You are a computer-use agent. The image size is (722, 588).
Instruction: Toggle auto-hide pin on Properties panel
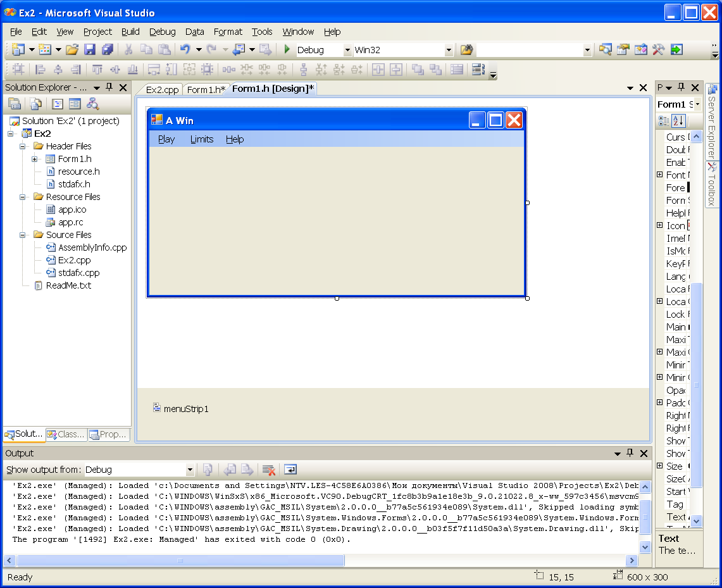(682, 87)
